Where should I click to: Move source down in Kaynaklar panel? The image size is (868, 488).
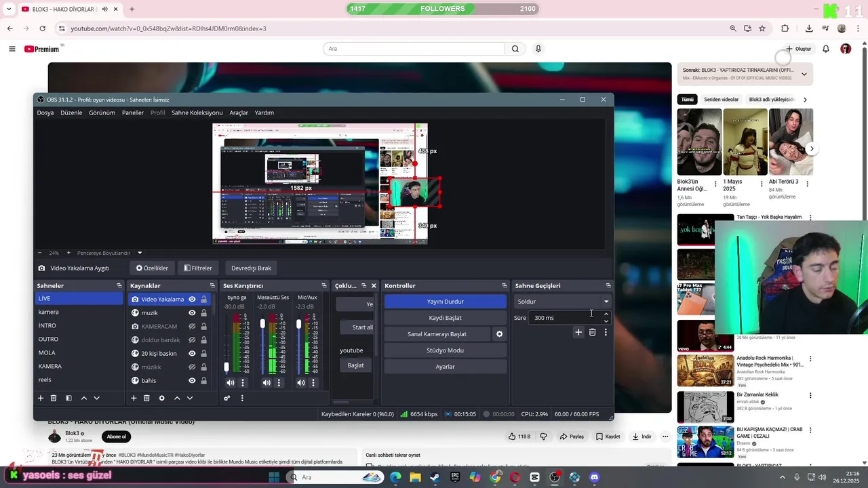click(x=190, y=399)
